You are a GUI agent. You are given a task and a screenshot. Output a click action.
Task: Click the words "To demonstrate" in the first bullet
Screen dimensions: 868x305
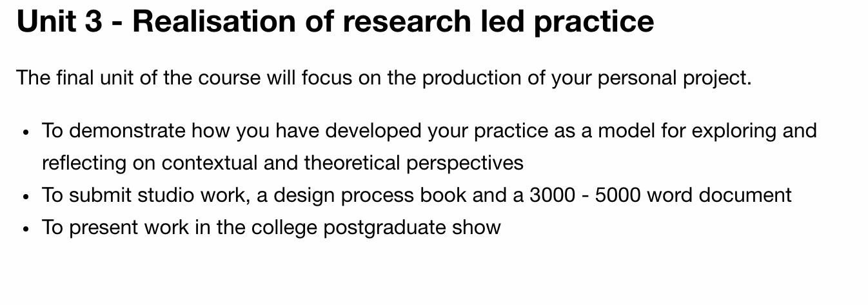pyautogui.click(x=113, y=131)
